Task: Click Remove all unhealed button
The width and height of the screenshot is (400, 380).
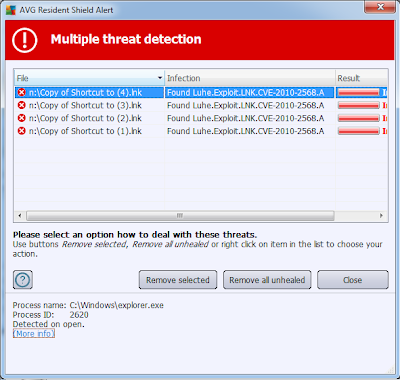Action: [267, 280]
